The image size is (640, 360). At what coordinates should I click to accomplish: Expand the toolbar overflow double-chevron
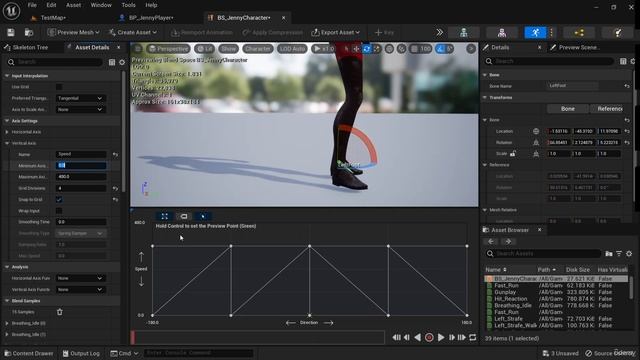440,32
